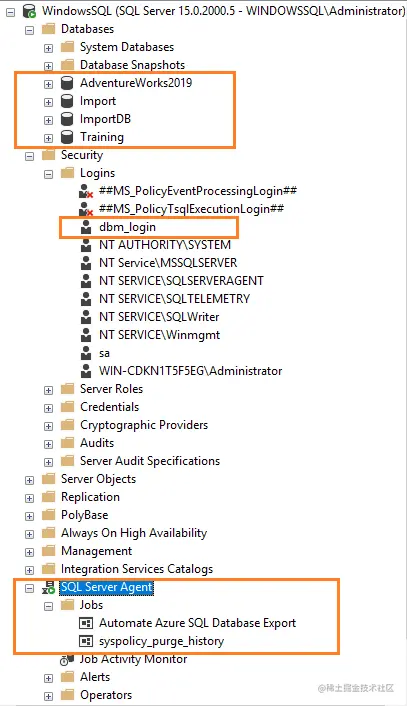Viewport: 407px width, 706px height.
Task: Select the dbm_login label
Action: click(127, 227)
